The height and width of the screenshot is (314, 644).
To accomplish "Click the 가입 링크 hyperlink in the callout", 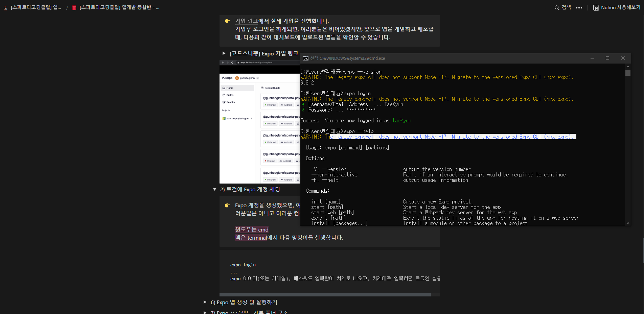I will pyautogui.click(x=246, y=21).
